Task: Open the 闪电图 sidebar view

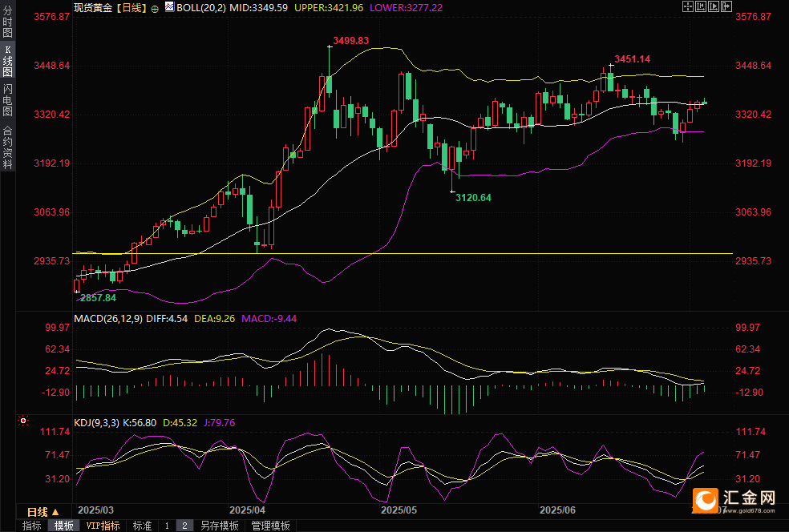Action: [7, 100]
